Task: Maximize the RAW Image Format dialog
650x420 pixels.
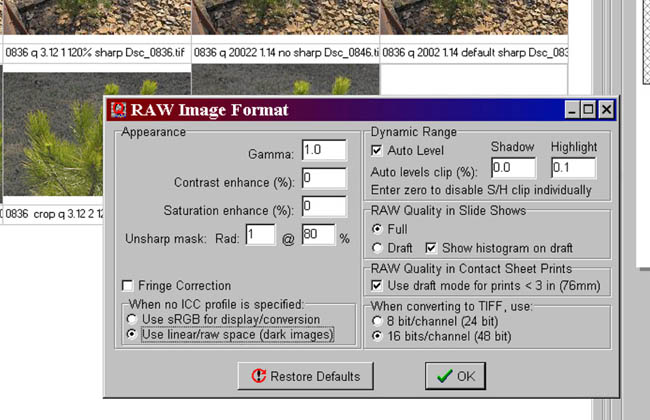Action: click(588, 110)
